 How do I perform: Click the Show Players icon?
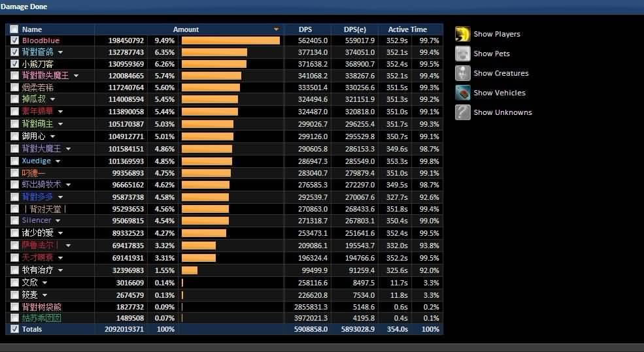[462, 34]
